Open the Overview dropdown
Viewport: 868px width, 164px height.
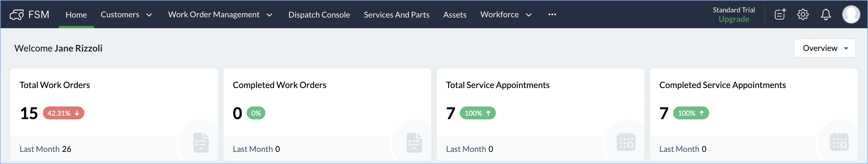(825, 48)
